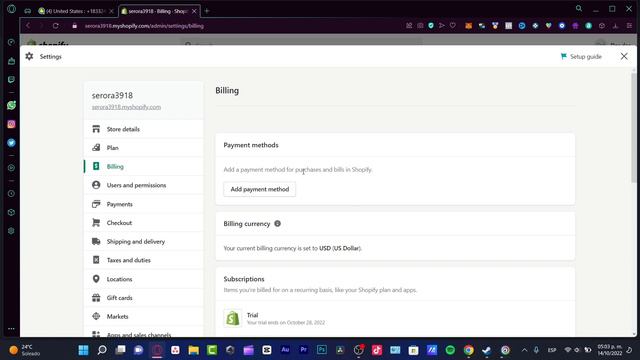This screenshot has height=360, width=640.
Task: Select the Billing dollar icon
Action: coord(96,166)
